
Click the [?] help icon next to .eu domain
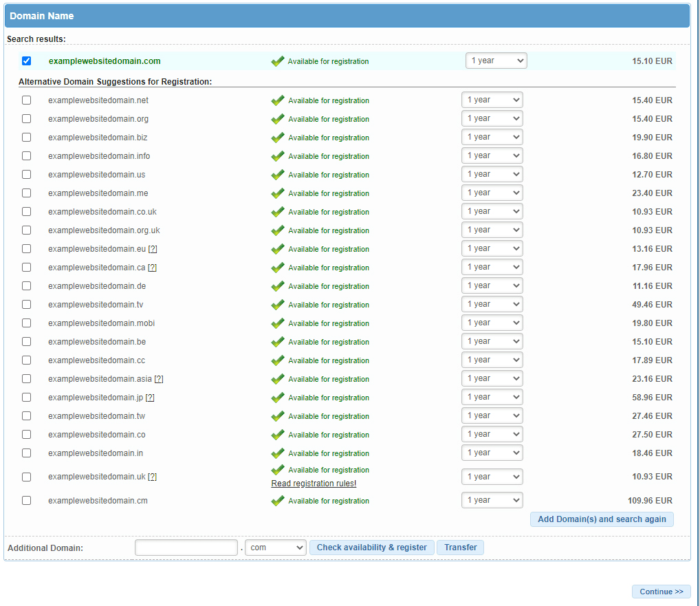(x=153, y=249)
